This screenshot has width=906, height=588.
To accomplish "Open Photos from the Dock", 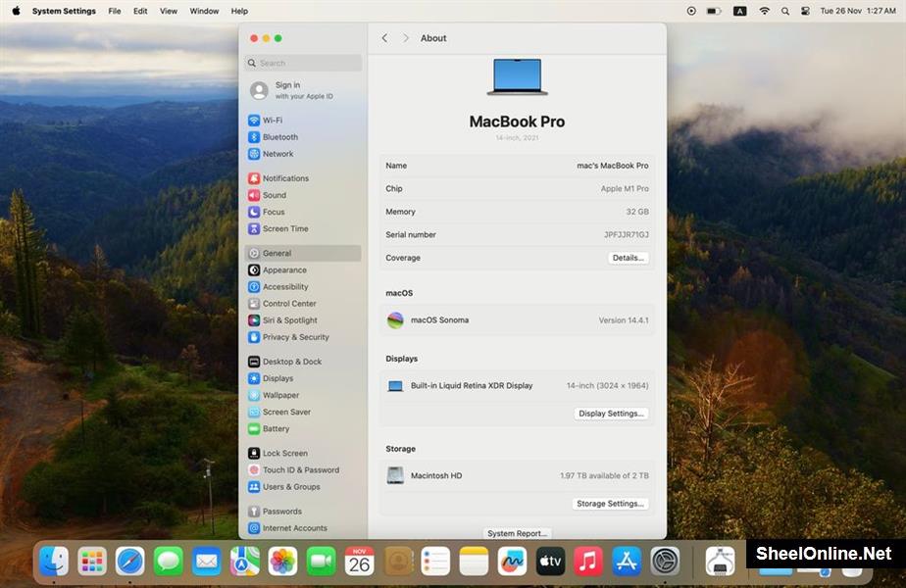I will (x=283, y=562).
